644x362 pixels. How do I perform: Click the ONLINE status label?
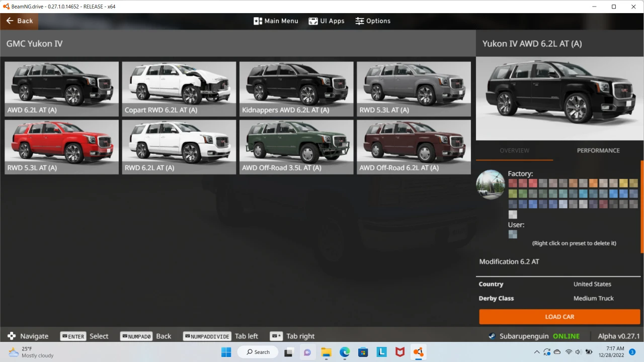pyautogui.click(x=566, y=336)
